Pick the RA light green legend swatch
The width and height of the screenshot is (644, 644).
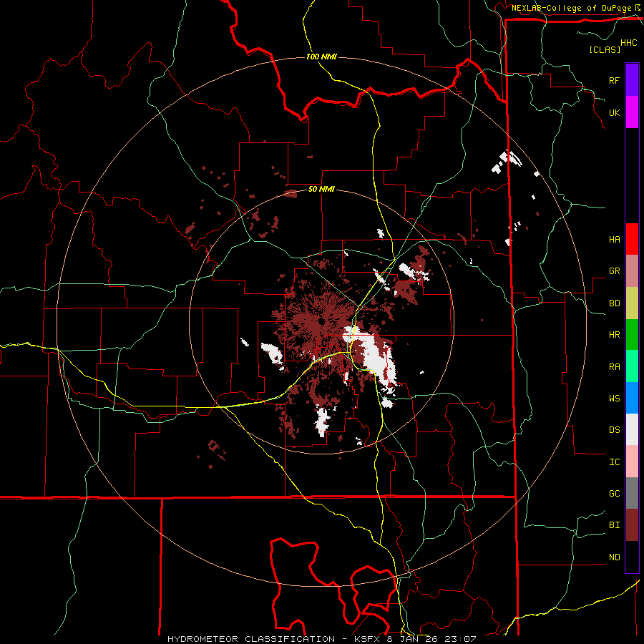click(632, 366)
